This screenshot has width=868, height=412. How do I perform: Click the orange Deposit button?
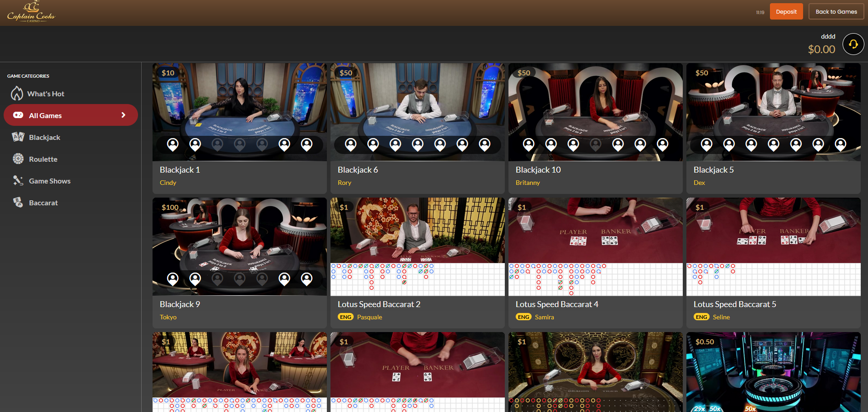pos(786,12)
